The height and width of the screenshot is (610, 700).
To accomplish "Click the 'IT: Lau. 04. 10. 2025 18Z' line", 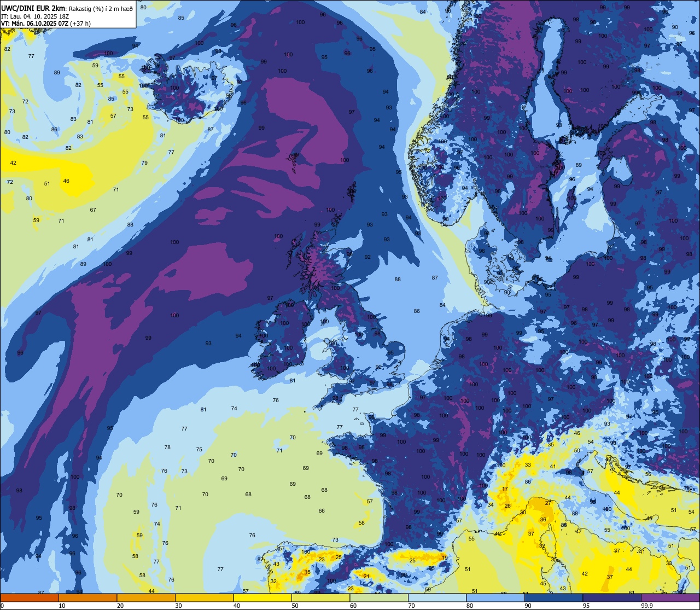I will click(35, 16).
